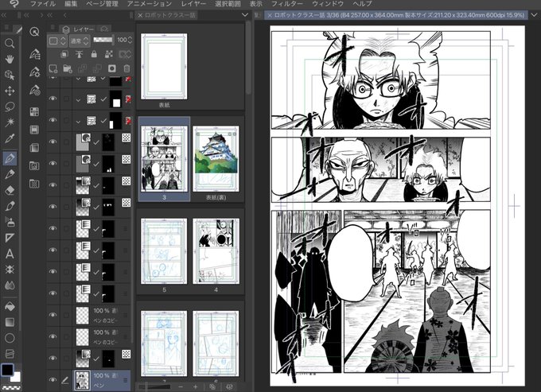Viewport: 541px width, 392px height.
Task: Click the layer opacity 100 stepper arrows
Action: coord(130,40)
